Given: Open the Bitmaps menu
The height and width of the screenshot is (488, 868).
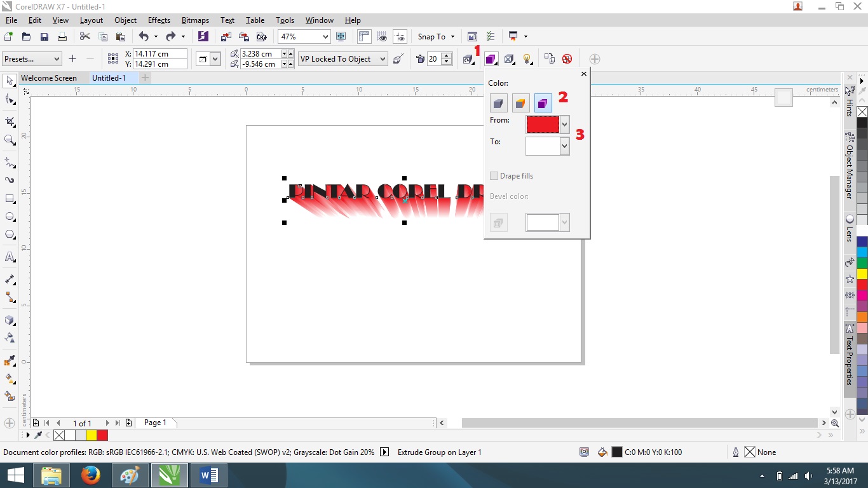Looking at the screenshot, I should 195,20.
